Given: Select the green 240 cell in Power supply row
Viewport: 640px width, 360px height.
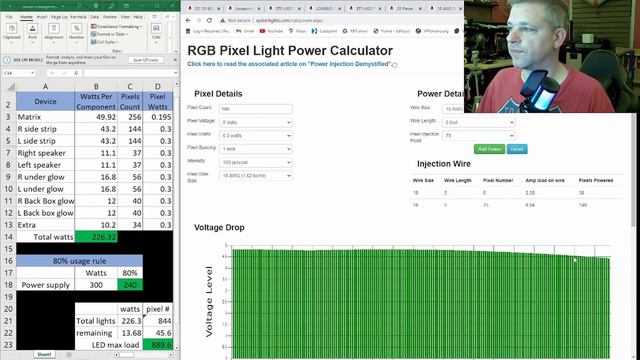Looking at the screenshot, I should coord(130,284).
